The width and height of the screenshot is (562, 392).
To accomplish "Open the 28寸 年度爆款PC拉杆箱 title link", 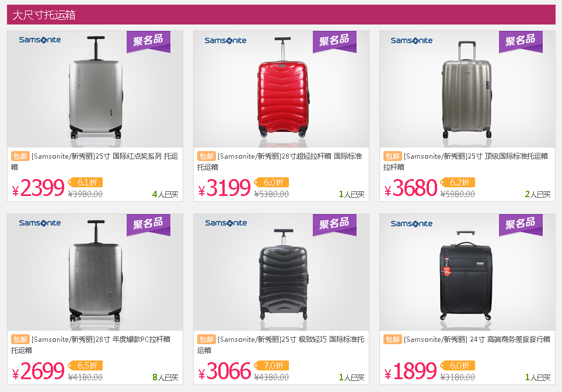I will pos(90,345).
